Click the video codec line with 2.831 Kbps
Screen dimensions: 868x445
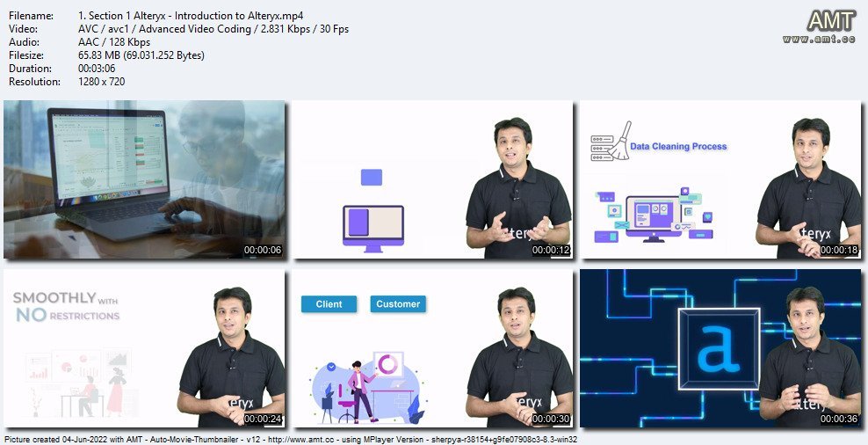click(213, 29)
